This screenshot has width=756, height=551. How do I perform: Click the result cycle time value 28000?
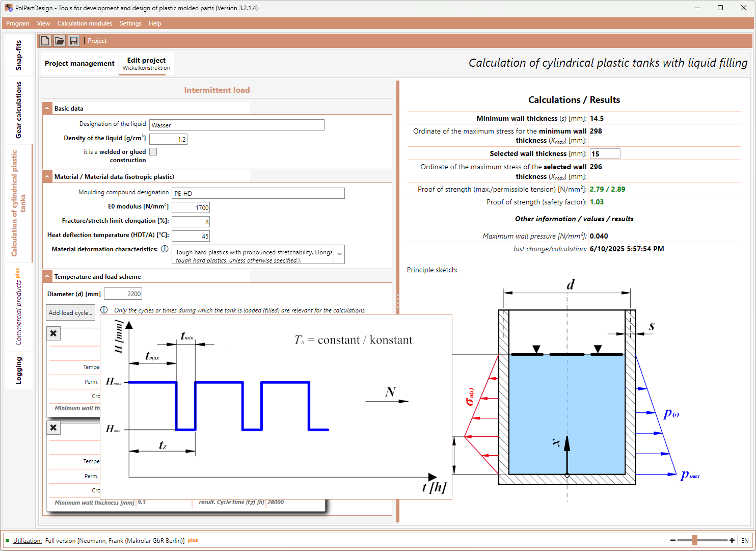[x=276, y=502]
